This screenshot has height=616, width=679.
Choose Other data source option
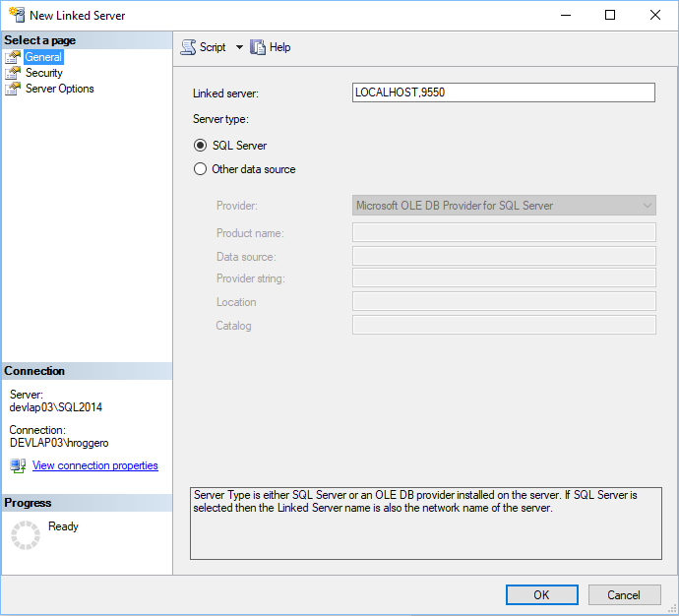201,169
